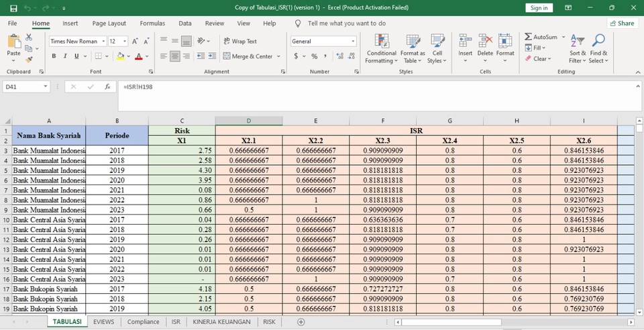Open Find & Select menu
The height and width of the screenshot is (330, 644).
(x=598, y=49)
